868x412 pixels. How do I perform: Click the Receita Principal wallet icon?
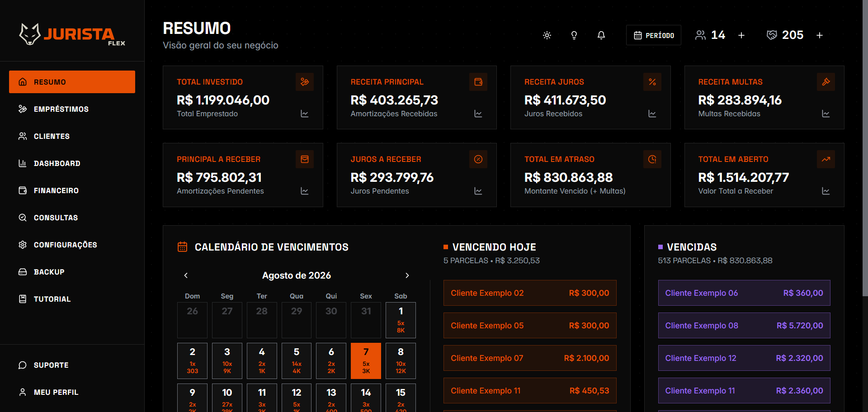click(478, 82)
